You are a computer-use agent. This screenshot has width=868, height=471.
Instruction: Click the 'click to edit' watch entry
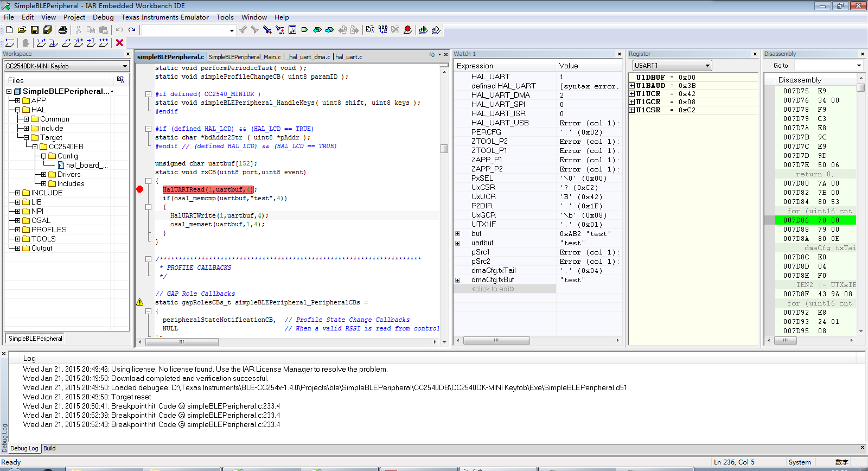coord(493,289)
